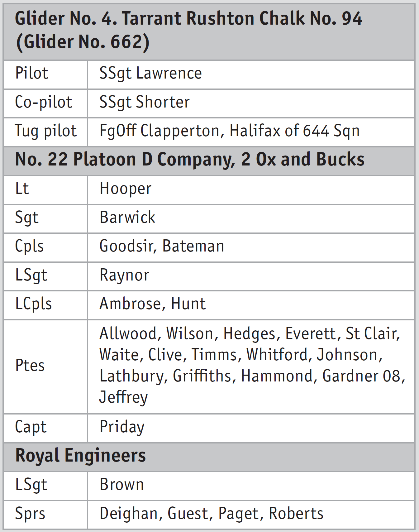Select the "Co-pilot" row label
This screenshot has height=532, width=419.
click(44, 103)
